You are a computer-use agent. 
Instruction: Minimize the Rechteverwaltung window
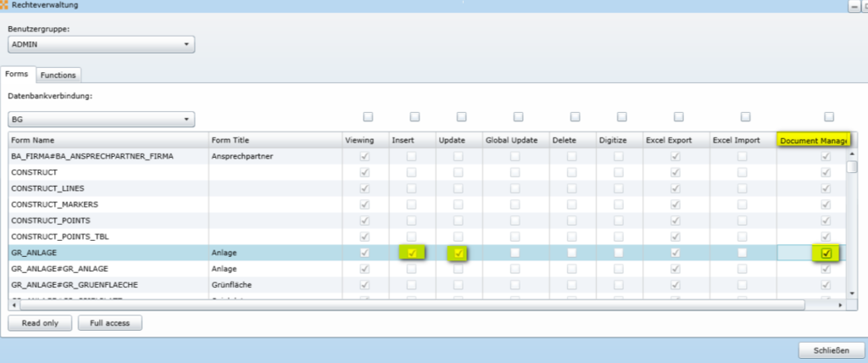click(854, 5)
